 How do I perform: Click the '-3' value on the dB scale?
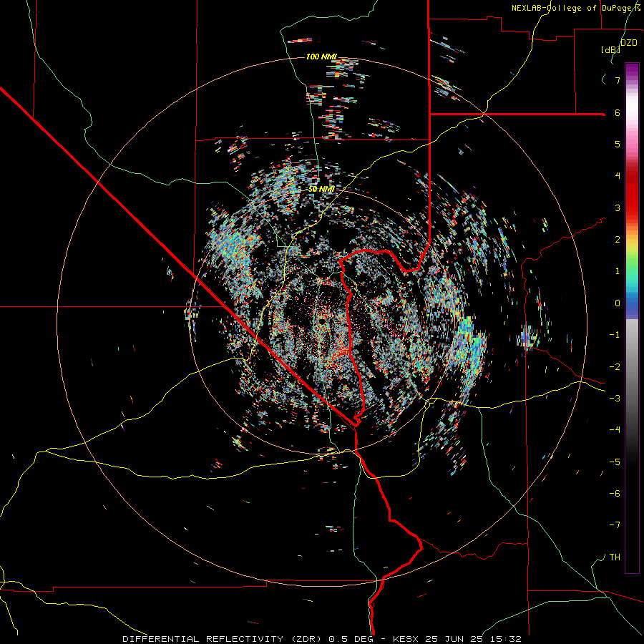pos(615,399)
